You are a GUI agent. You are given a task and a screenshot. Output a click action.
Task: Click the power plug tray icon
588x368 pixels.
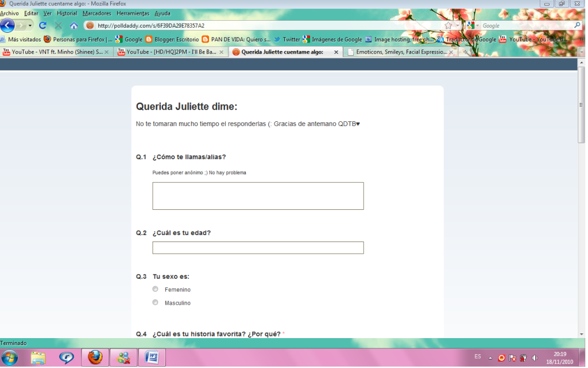pyautogui.click(x=523, y=358)
